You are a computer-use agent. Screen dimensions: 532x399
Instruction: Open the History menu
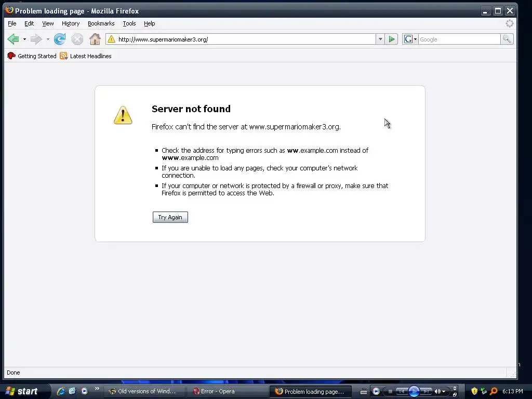(71, 23)
